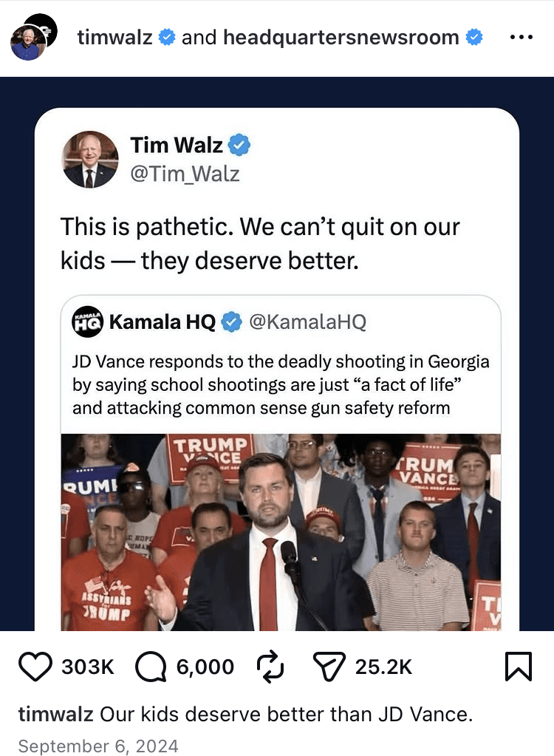Open the September 6, 2024 post date

(98, 746)
